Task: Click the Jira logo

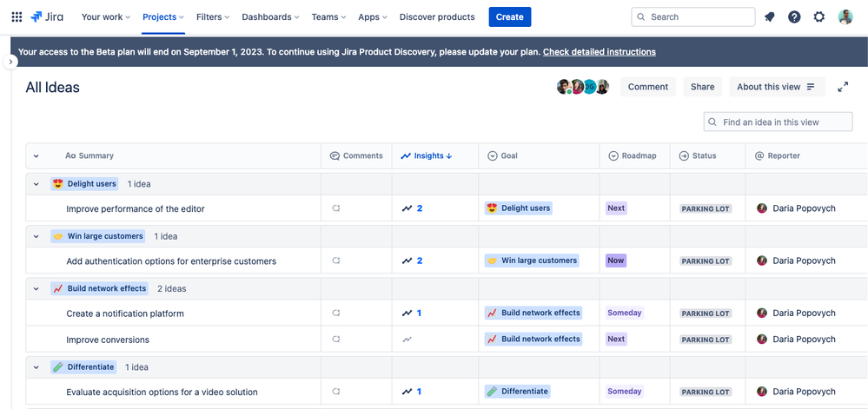Action: point(49,16)
